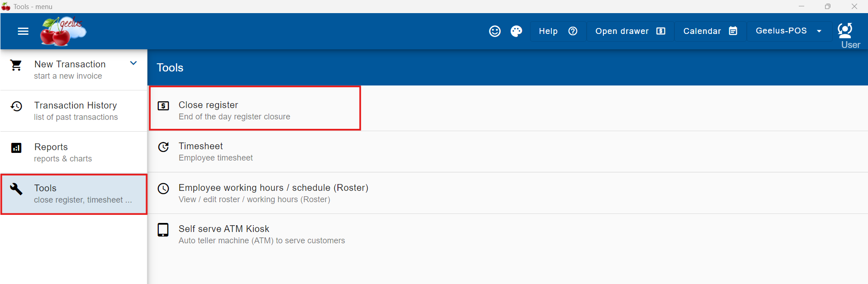
Task: Open the hamburger navigation menu
Action: coord(23,31)
